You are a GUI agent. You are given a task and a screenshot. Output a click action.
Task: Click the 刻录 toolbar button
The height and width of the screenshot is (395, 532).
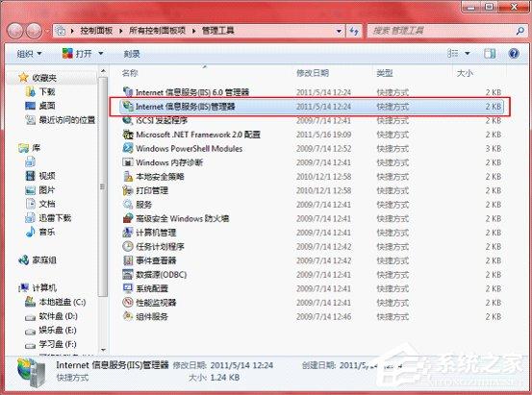pyautogui.click(x=131, y=54)
